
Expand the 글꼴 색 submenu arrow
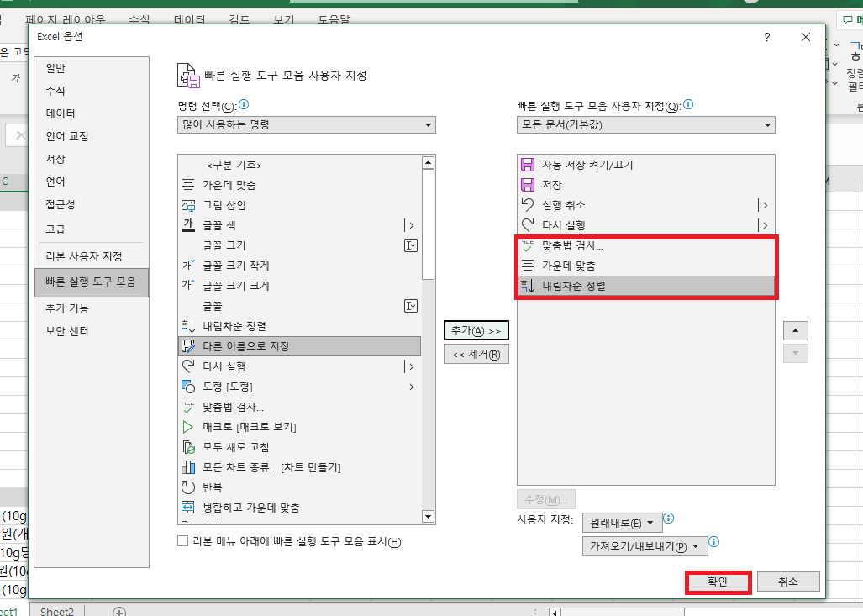click(410, 225)
